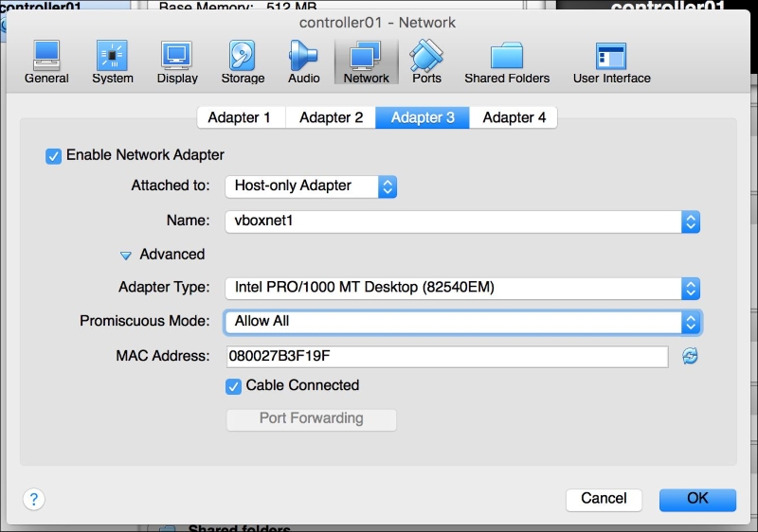758x532 pixels.
Task: Generate a new random MAC address
Action: (690, 356)
